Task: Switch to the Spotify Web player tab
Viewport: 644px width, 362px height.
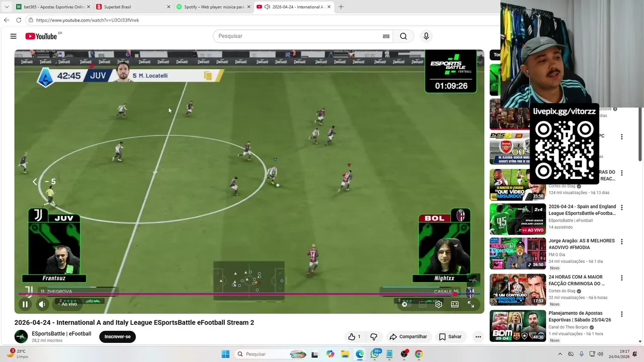Action: pyautogui.click(x=213, y=7)
